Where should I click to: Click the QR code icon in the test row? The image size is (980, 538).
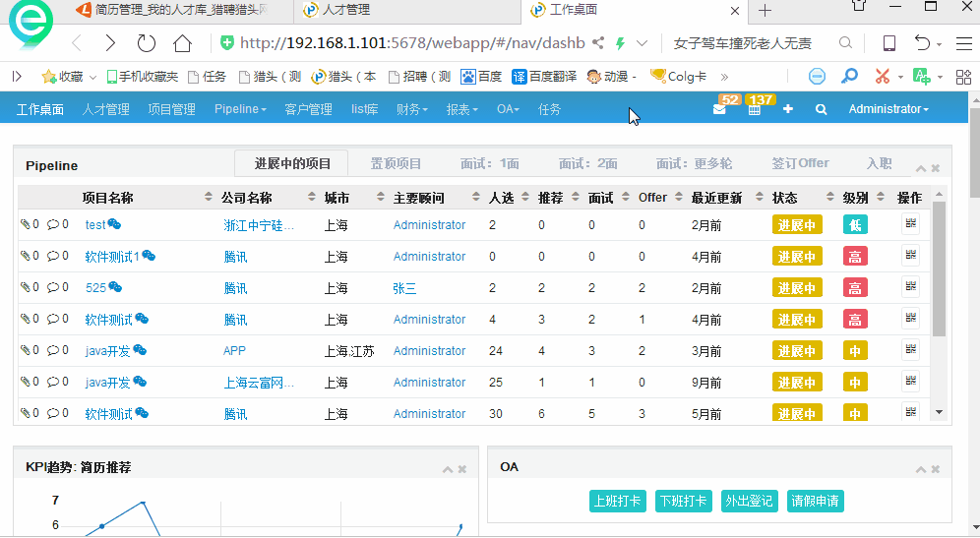pyautogui.click(x=910, y=224)
